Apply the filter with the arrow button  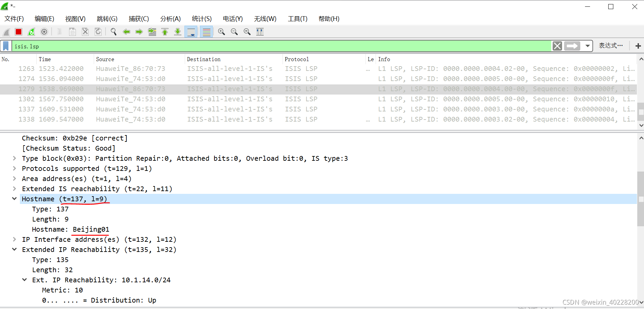click(572, 46)
